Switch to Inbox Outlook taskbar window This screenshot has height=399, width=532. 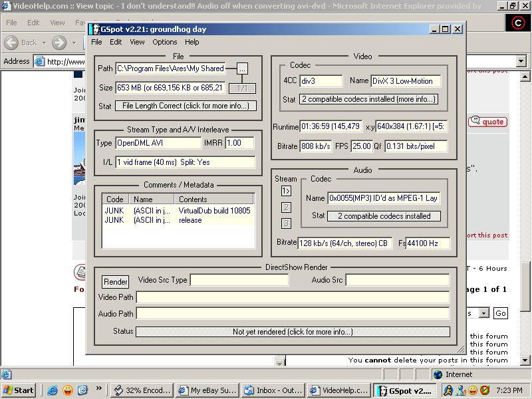pyautogui.click(x=273, y=390)
